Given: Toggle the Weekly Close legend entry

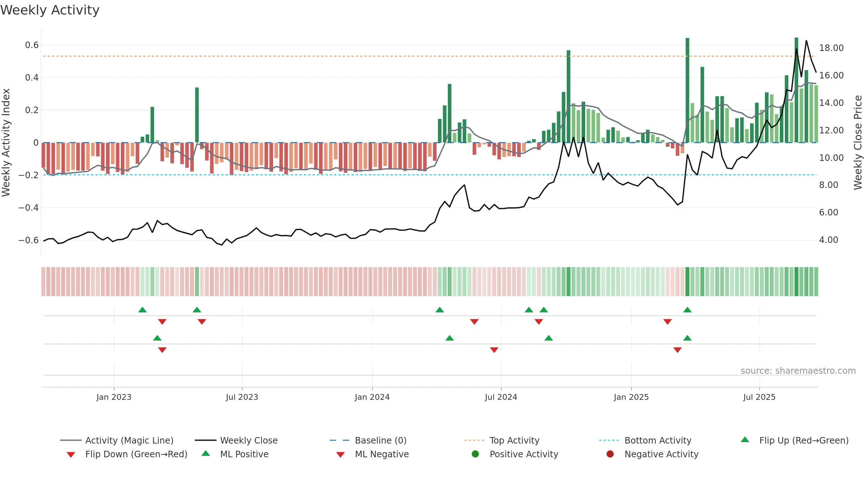Looking at the screenshot, I should [236, 440].
